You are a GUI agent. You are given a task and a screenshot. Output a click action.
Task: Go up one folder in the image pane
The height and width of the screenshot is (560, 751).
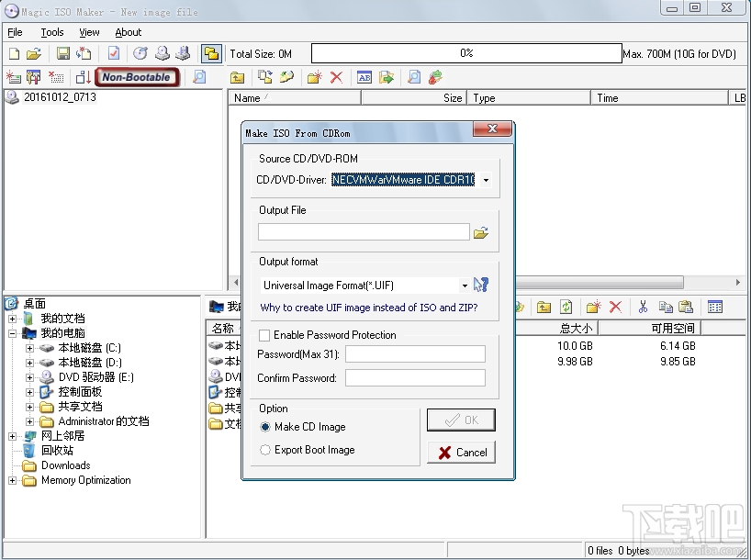237,77
